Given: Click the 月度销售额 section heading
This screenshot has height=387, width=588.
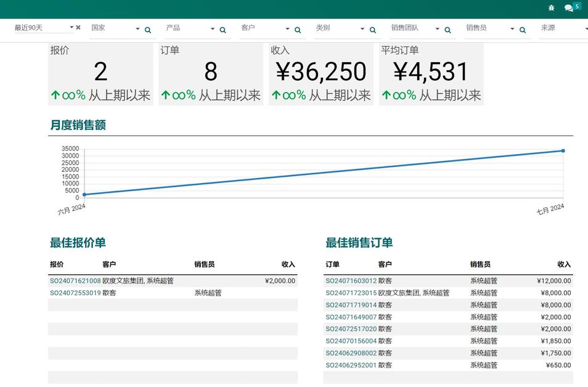Looking at the screenshot, I should click(78, 125).
